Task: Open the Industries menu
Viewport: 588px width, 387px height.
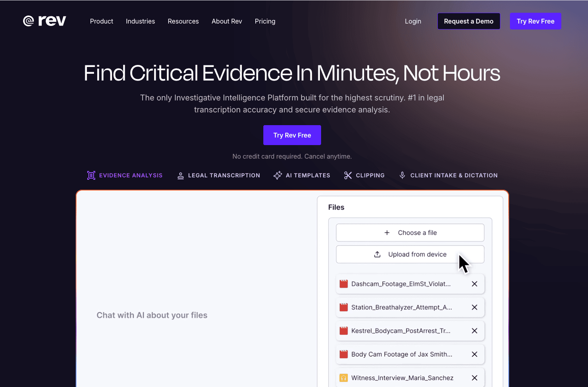Action: coord(140,21)
